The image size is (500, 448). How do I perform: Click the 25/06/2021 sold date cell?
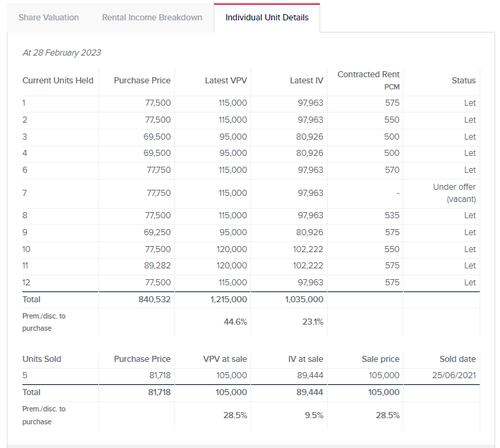453,375
